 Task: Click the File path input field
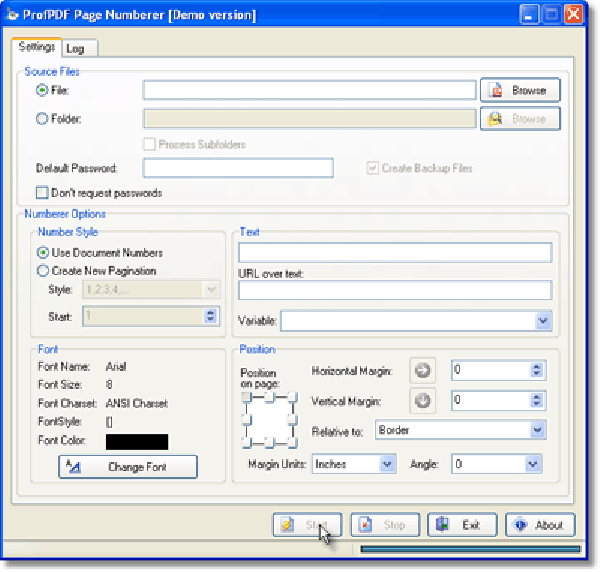coord(310,90)
